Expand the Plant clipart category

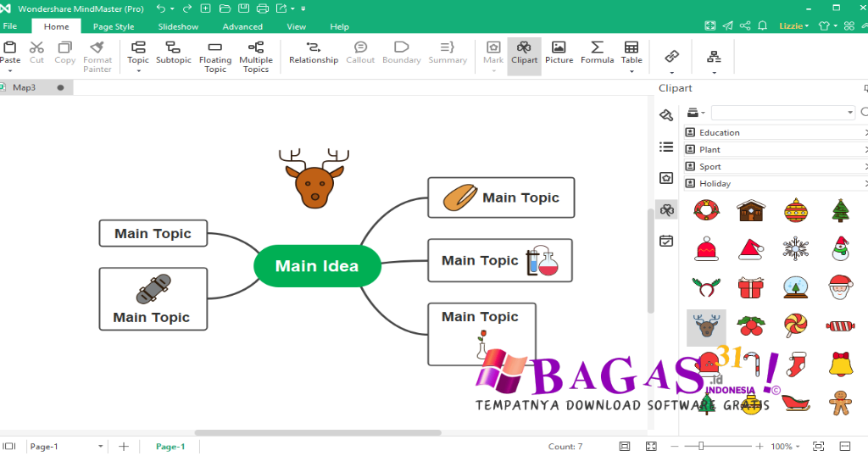[x=776, y=149]
